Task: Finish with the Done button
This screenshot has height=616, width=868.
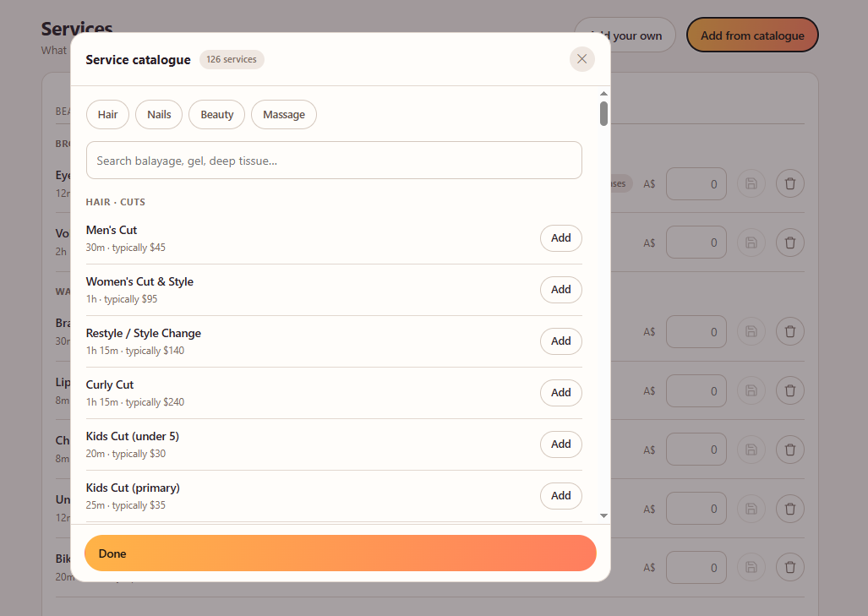Action: point(341,553)
